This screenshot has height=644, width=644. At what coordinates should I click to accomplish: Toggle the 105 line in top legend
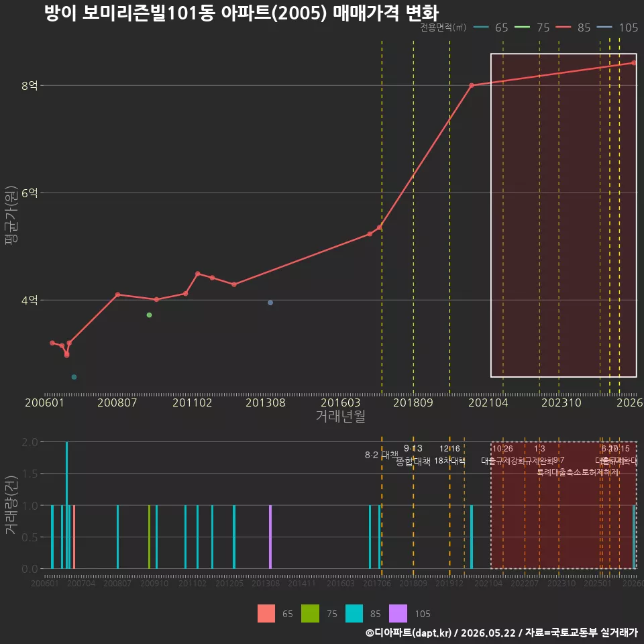click(x=617, y=28)
